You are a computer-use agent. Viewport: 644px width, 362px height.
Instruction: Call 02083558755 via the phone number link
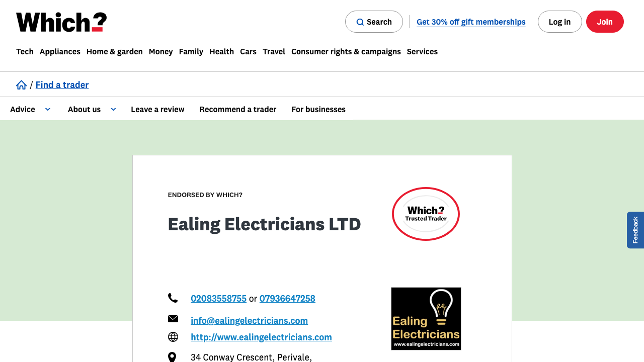(x=218, y=298)
